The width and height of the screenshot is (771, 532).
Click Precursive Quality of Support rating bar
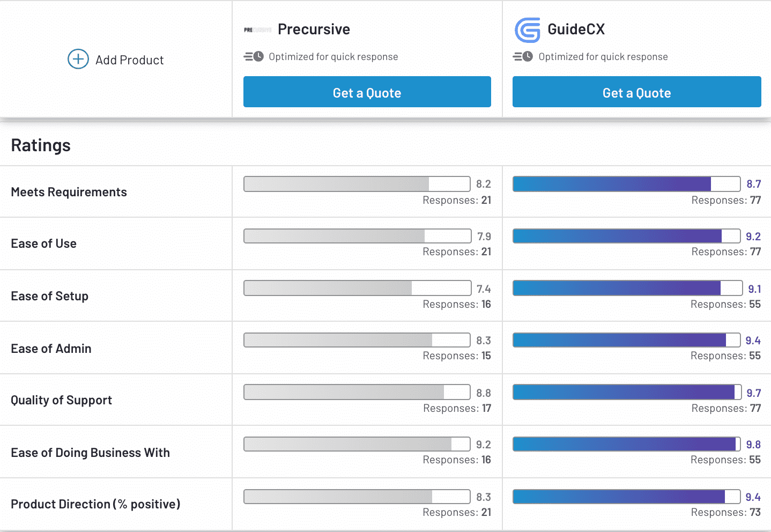click(357, 392)
